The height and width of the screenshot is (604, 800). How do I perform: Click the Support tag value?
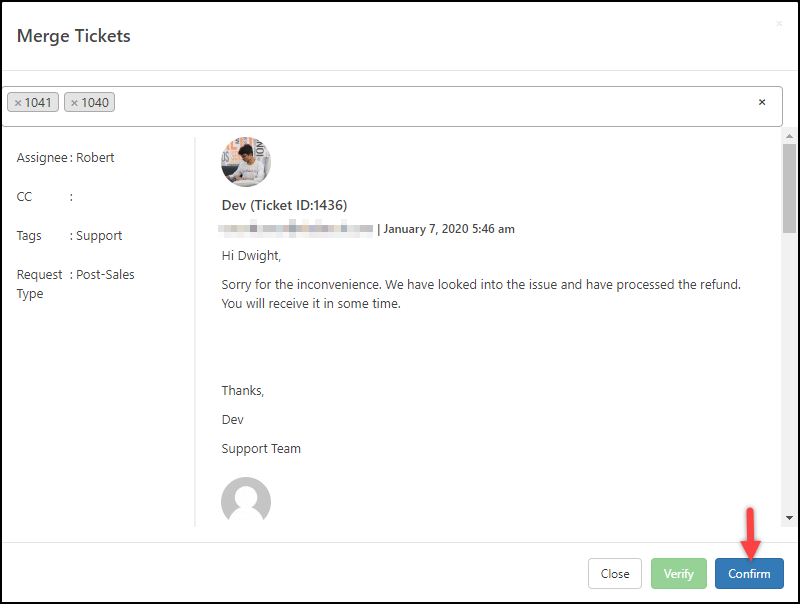click(x=99, y=236)
